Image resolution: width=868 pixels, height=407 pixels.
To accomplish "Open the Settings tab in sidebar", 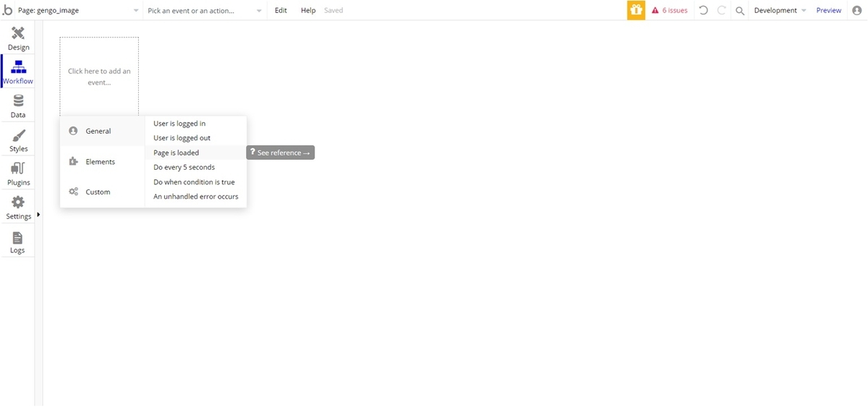I will [18, 207].
